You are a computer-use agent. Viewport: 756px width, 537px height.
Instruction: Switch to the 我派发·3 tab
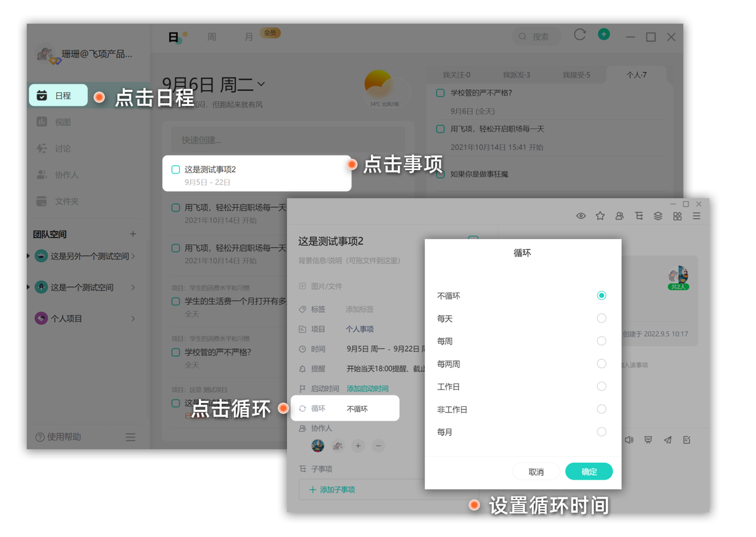(x=516, y=75)
